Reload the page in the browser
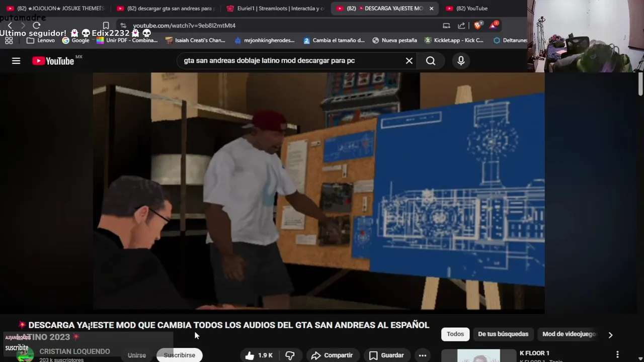Screen dimensions: 644x362 pos(36,25)
